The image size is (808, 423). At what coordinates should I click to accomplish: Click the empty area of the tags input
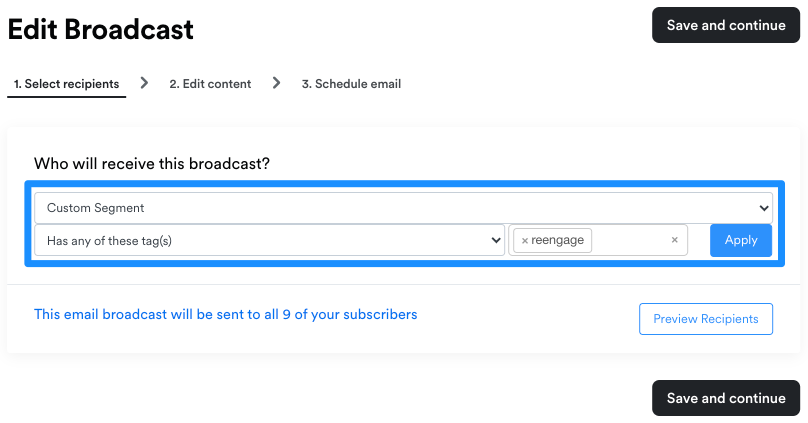(630, 240)
